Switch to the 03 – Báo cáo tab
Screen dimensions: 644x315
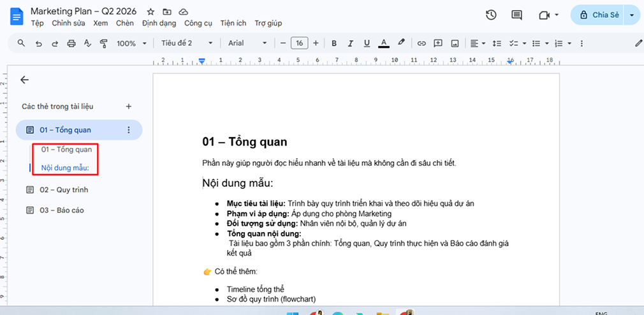[x=62, y=210]
